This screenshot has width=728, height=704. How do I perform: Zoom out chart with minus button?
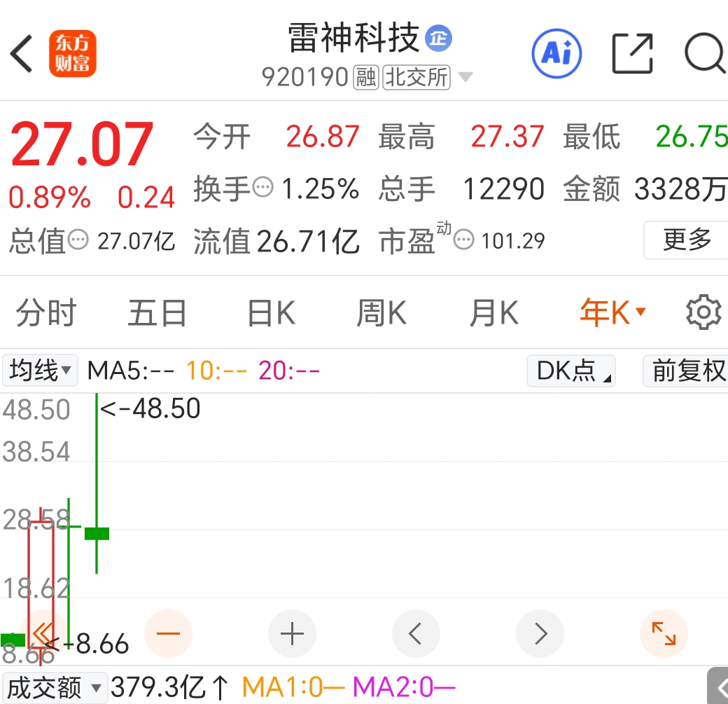(168, 633)
